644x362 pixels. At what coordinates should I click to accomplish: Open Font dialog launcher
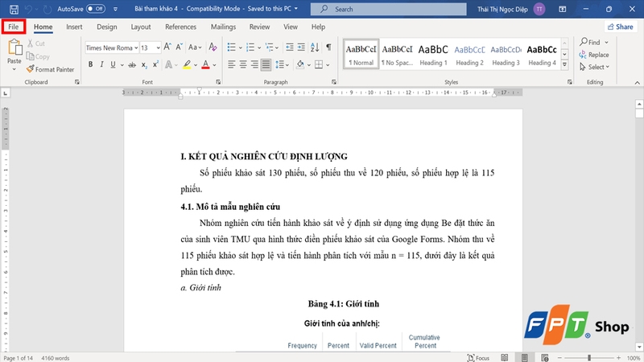pos(218,82)
